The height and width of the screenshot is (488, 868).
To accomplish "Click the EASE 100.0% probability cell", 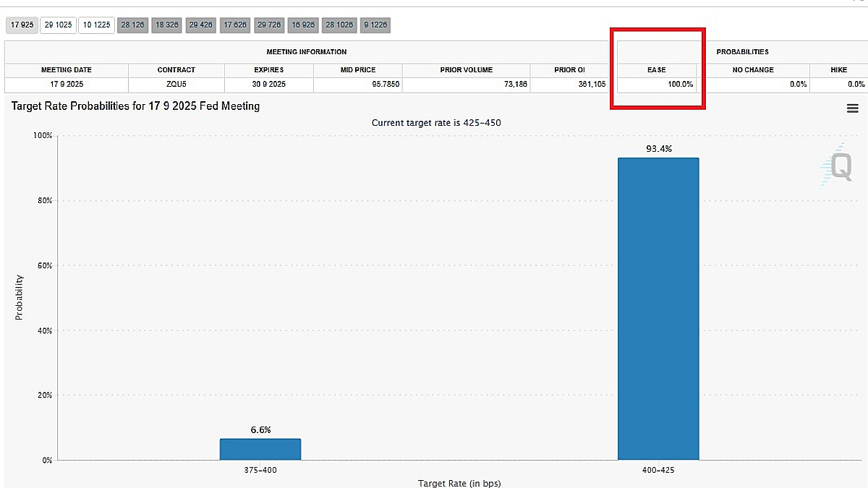I will [x=656, y=85].
